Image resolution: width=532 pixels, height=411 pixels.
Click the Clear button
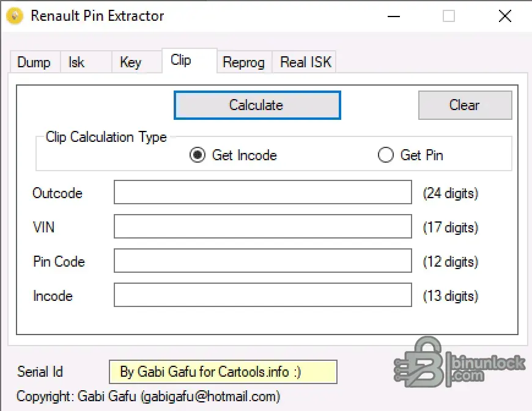465,105
